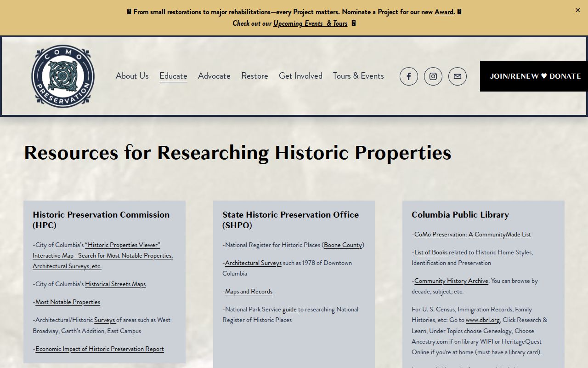Click the Resources for Researching Historic Properties heading
588x368 pixels.
pos(237,153)
